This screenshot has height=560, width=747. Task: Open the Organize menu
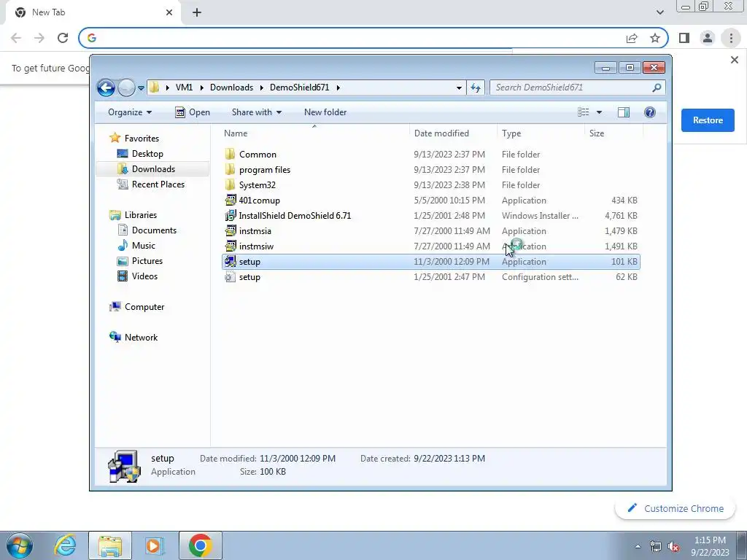point(130,112)
